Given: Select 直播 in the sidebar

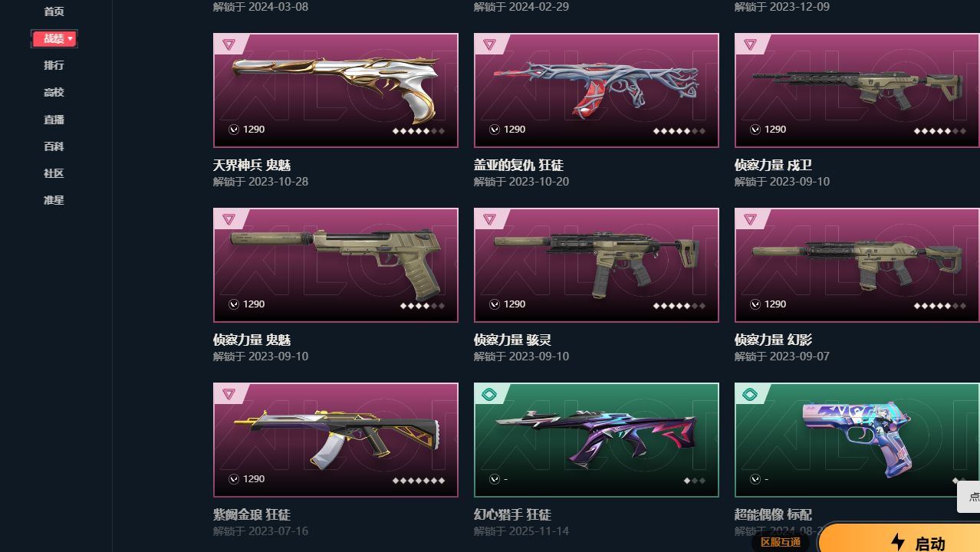Looking at the screenshot, I should (54, 120).
